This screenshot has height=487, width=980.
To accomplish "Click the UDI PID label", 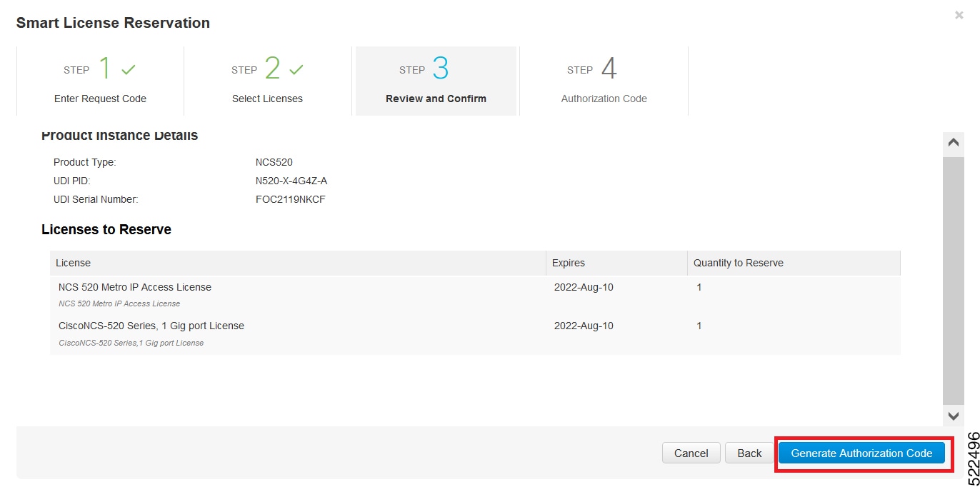I will [x=72, y=181].
